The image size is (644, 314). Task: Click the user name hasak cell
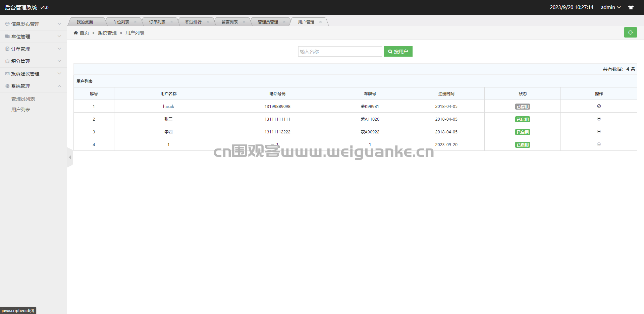click(x=168, y=106)
